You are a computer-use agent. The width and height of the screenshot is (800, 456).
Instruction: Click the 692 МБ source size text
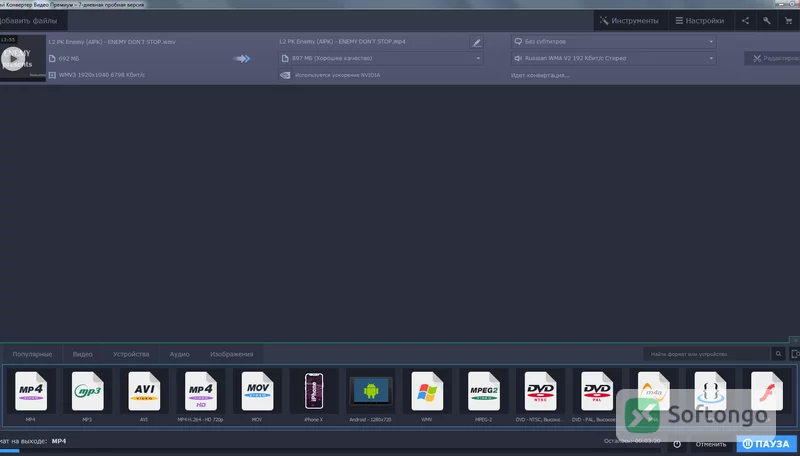[x=69, y=59]
